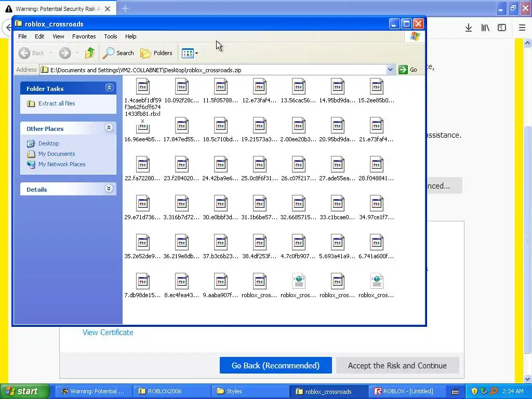Select file icon 35.2e52de9...
The height and width of the screenshot is (399, 532).
point(143,243)
